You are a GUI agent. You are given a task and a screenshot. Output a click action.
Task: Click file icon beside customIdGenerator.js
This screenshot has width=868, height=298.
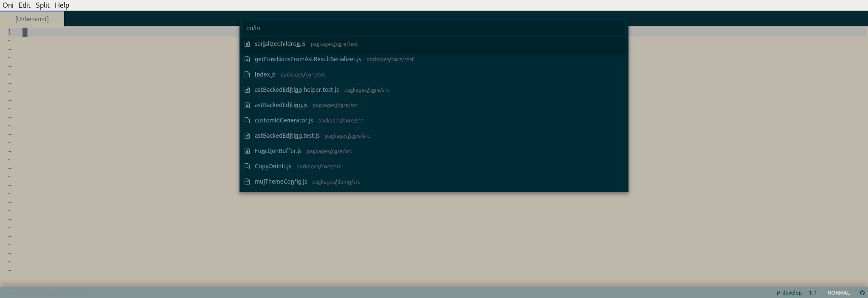point(247,120)
